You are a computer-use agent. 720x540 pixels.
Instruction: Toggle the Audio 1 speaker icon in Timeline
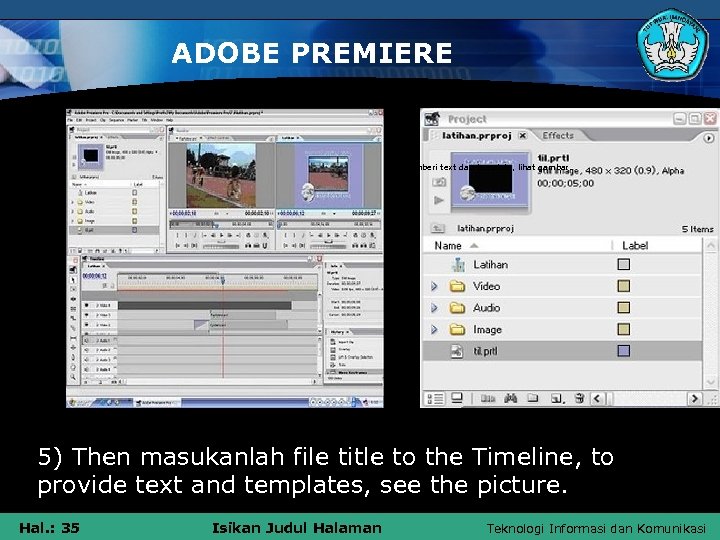coord(87,340)
